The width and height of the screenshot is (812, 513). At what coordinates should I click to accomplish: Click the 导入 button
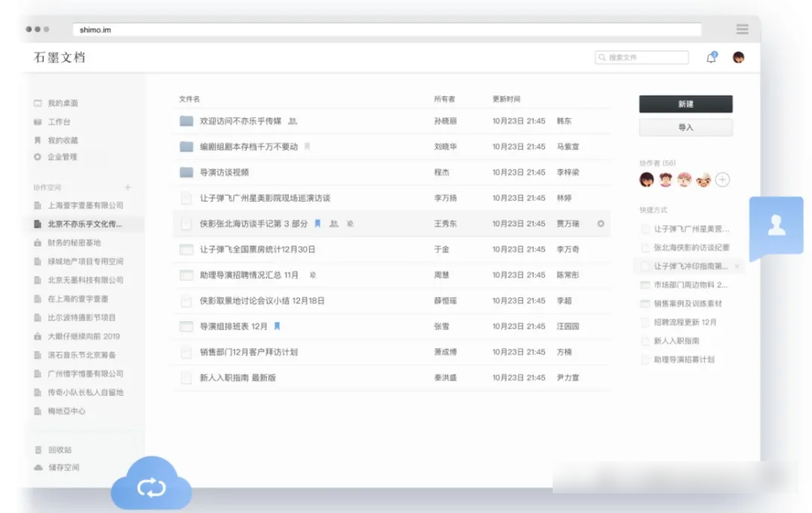(686, 127)
